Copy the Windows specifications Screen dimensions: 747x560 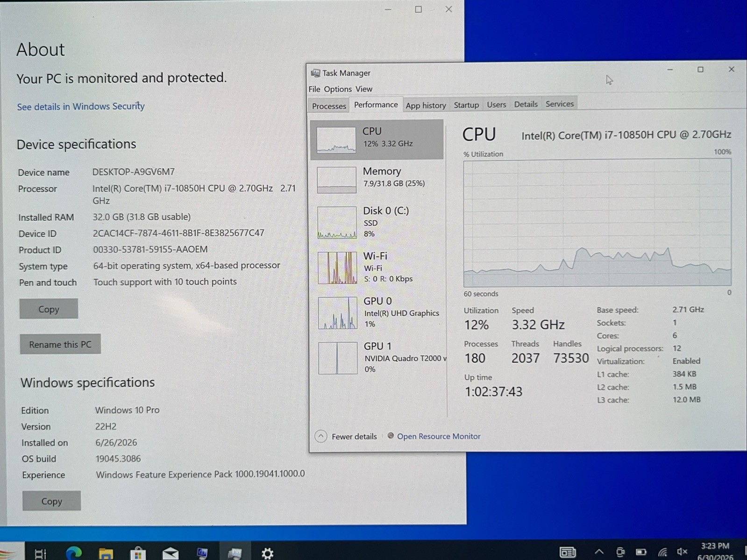coord(51,501)
